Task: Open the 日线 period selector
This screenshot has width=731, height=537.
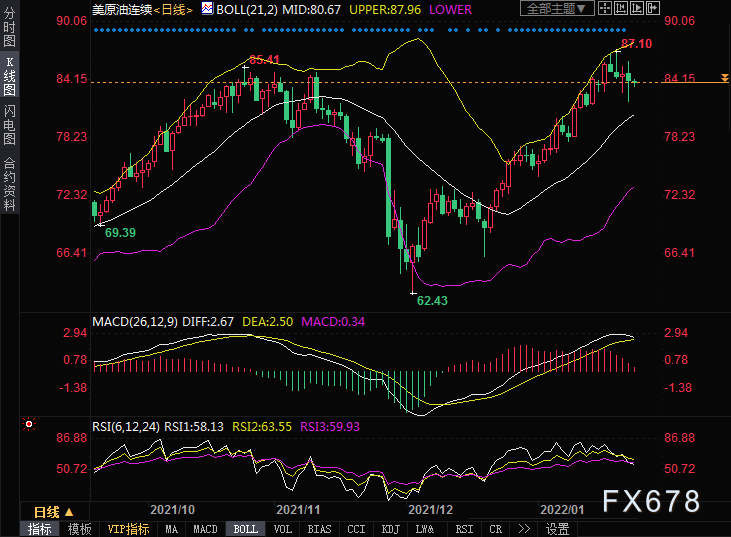Action: tap(54, 512)
